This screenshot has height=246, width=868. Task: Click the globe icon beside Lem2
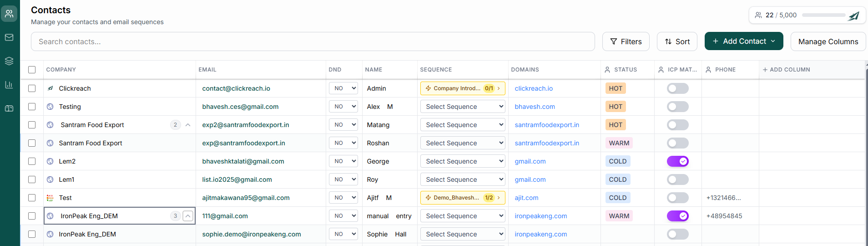coord(50,161)
